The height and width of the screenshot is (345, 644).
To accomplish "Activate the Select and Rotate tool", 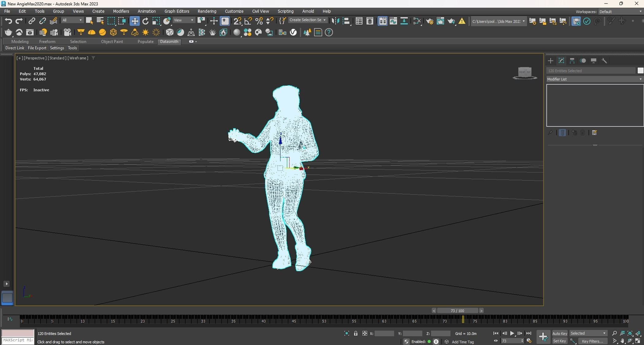I will pyautogui.click(x=145, y=21).
